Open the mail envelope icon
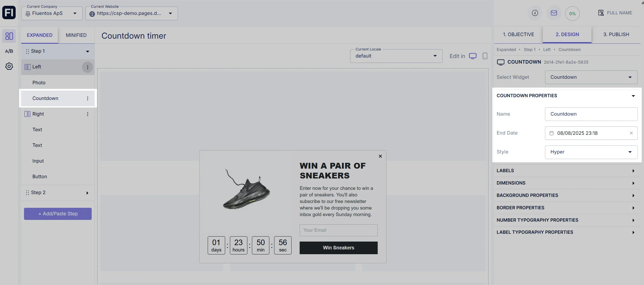Viewport: 644px width, 285px height. pos(554,13)
